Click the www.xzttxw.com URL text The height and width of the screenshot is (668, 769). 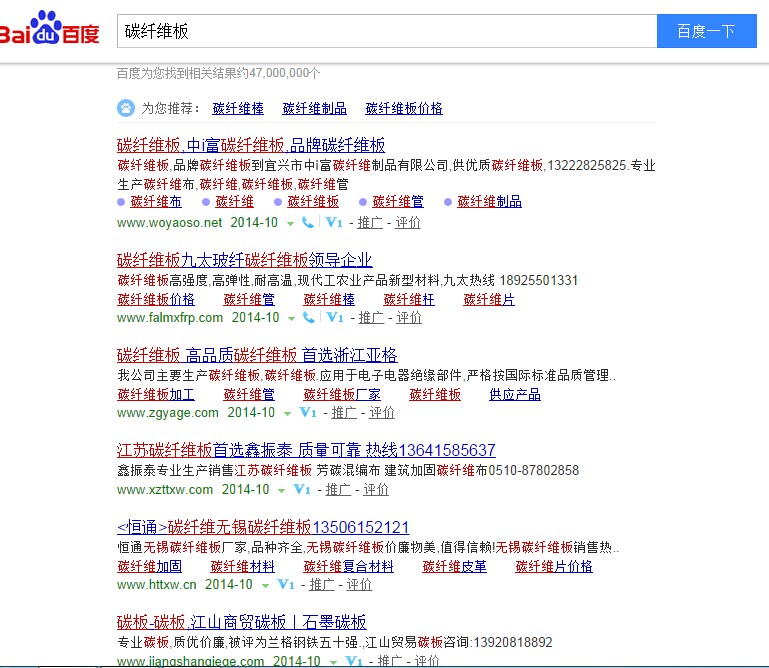[165, 489]
